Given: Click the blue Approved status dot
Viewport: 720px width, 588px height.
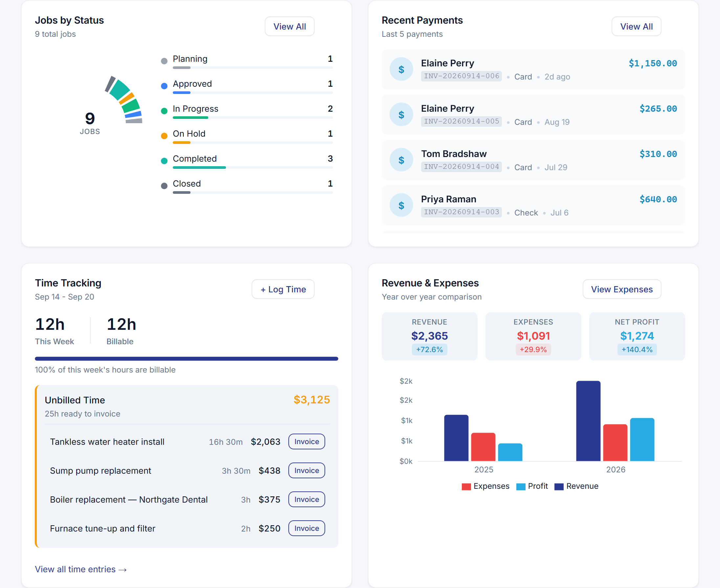Looking at the screenshot, I should (x=164, y=86).
